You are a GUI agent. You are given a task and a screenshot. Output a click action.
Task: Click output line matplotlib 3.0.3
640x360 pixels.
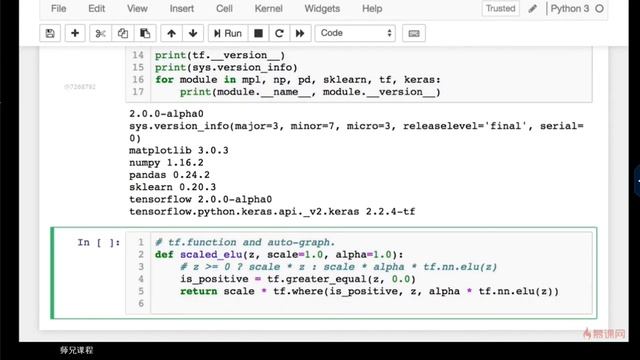pos(179,151)
